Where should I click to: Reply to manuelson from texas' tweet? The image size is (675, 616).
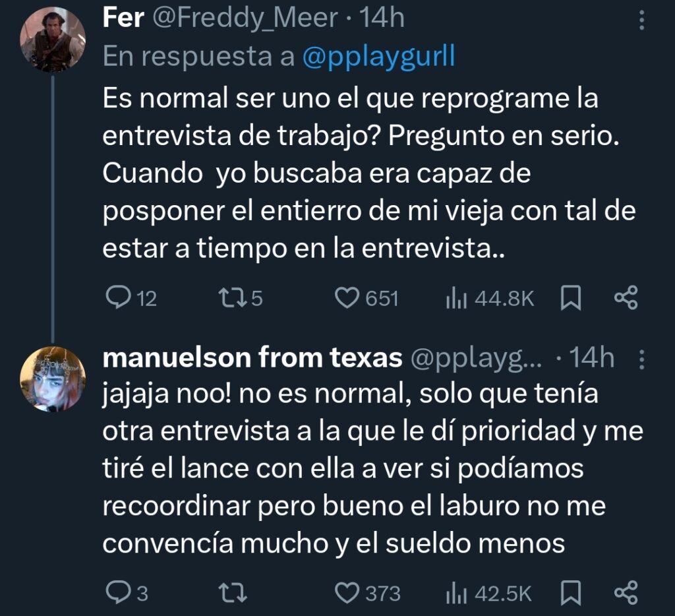click(x=119, y=593)
